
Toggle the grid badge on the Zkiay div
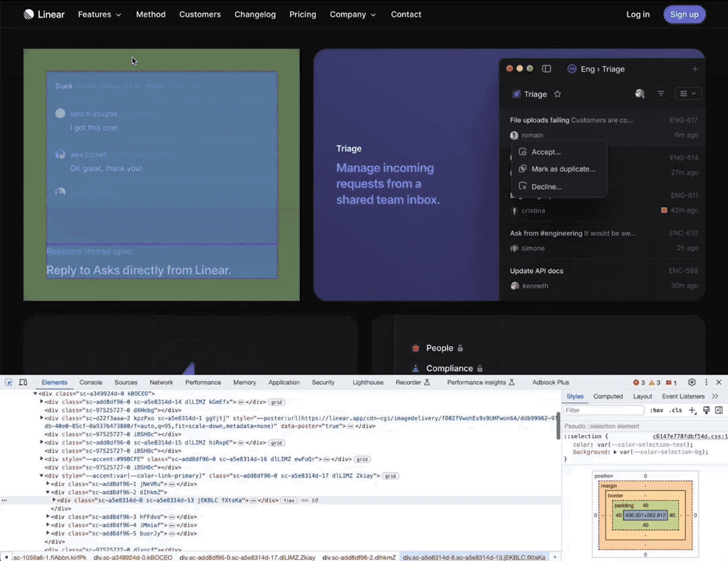[x=390, y=476]
